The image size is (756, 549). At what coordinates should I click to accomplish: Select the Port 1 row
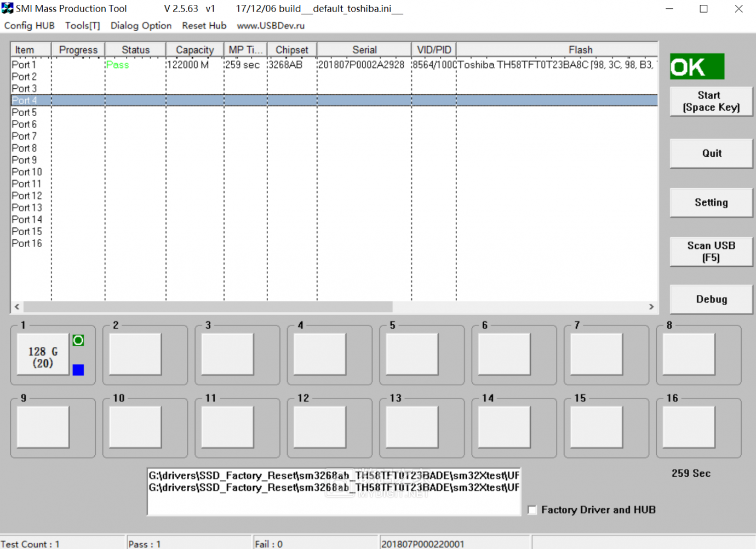click(334, 65)
